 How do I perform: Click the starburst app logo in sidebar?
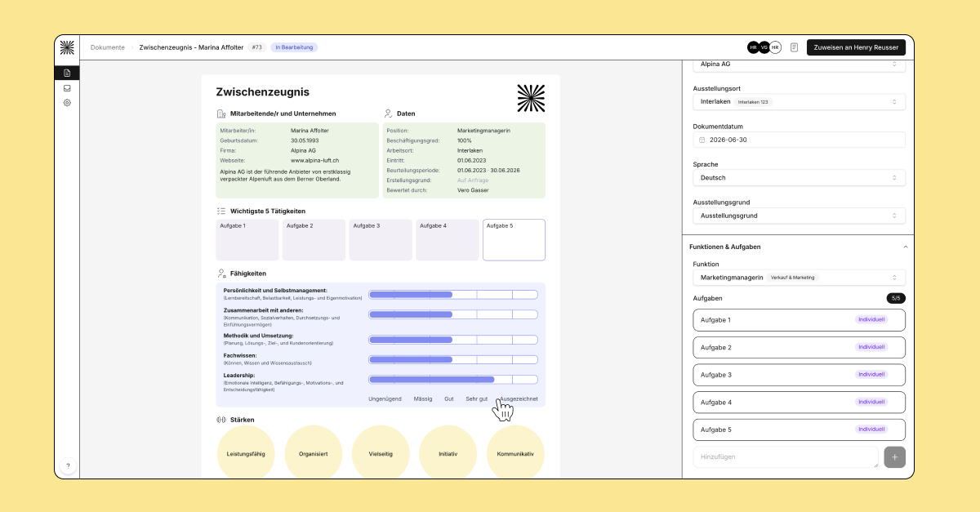tap(67, 47)
